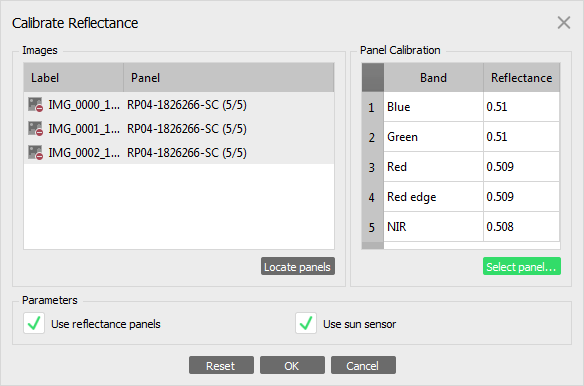Select the Green band name cell
584x386 pixels.
click(434, 137)
